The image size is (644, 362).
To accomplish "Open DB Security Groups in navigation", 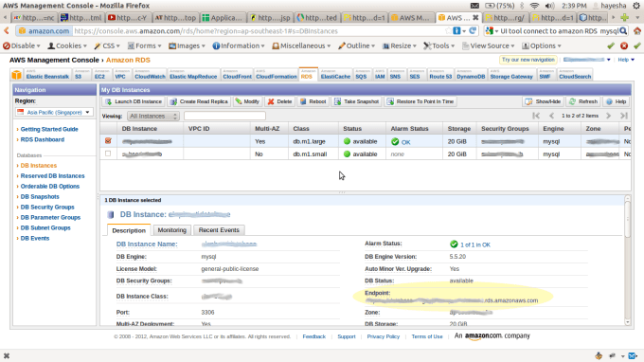I will coord(47,208).
